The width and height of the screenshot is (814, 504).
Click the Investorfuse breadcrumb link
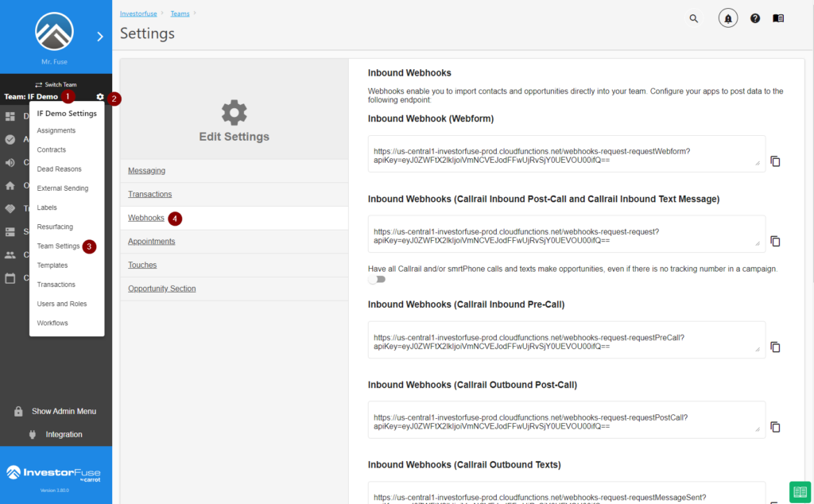[x=138, y=14]
